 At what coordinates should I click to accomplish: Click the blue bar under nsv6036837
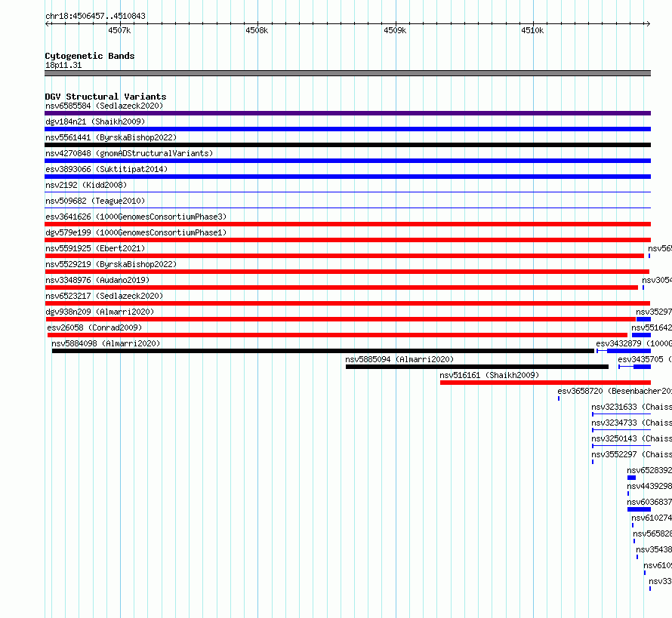point(639,509)
